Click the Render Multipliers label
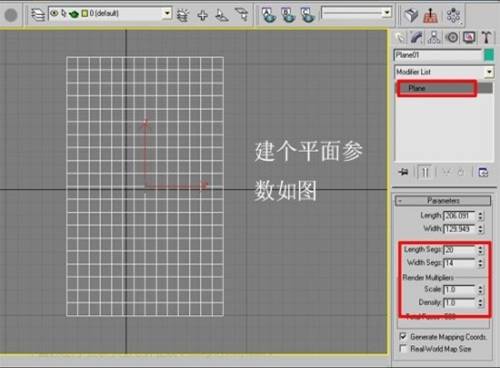 [428, 277]
